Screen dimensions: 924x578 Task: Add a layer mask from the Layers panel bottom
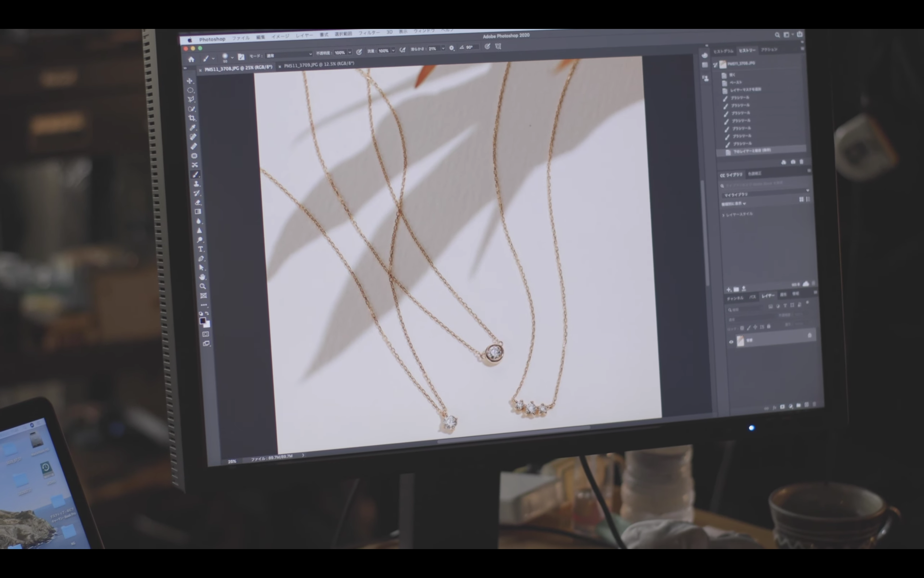(x=782, y=407)
